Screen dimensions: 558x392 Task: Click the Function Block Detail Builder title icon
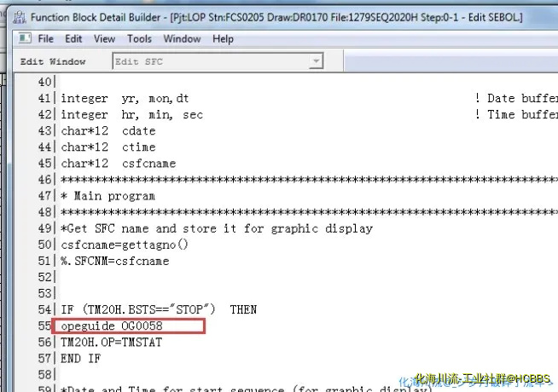pyautogui.click(x=20, y=17)
